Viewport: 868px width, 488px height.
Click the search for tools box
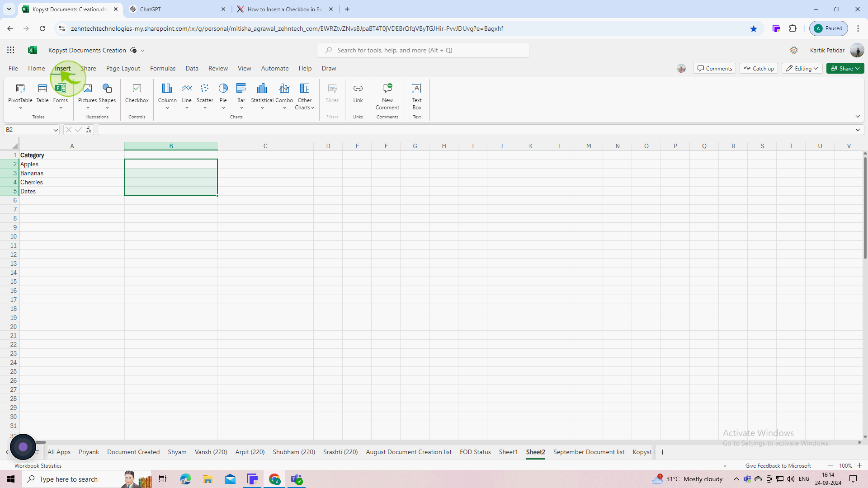423,50
